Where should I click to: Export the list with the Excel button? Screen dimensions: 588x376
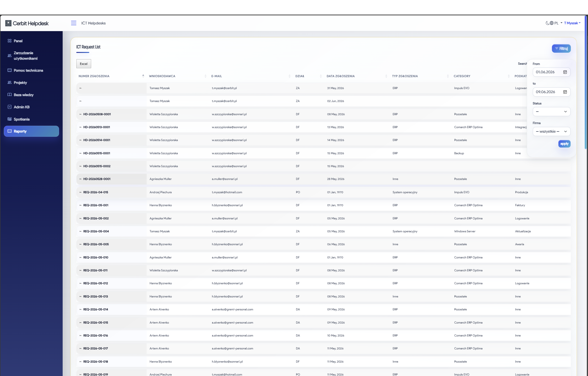coord(83,63)
